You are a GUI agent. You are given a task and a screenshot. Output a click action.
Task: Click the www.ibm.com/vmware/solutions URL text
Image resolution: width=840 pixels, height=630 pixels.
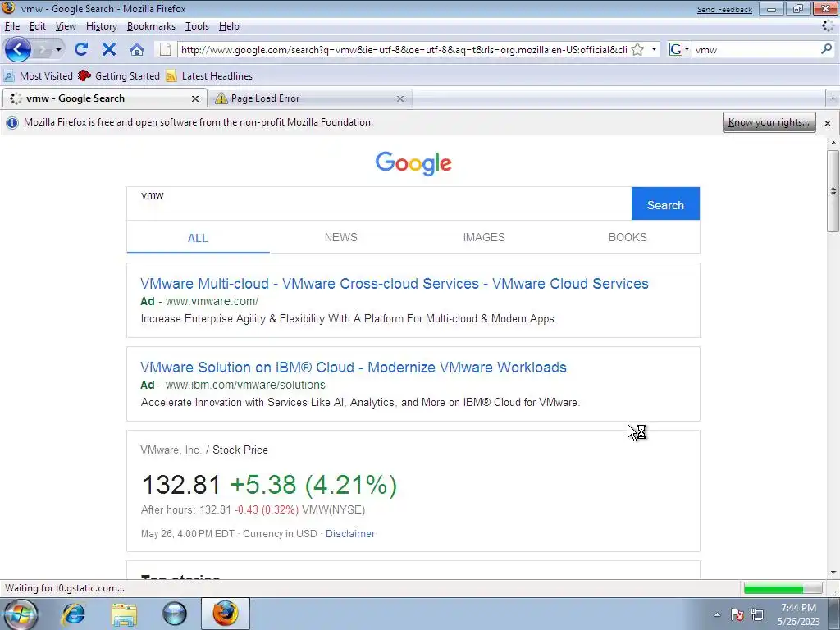tap(245, 385)
